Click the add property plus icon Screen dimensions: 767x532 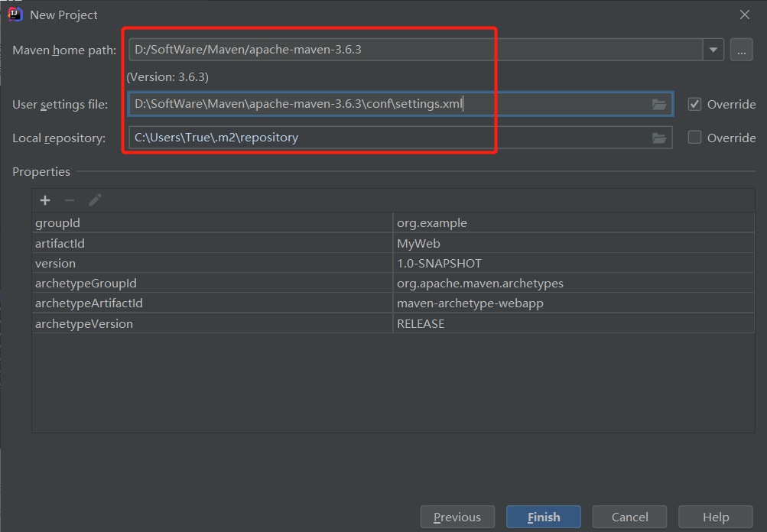(x=45, y=199)
